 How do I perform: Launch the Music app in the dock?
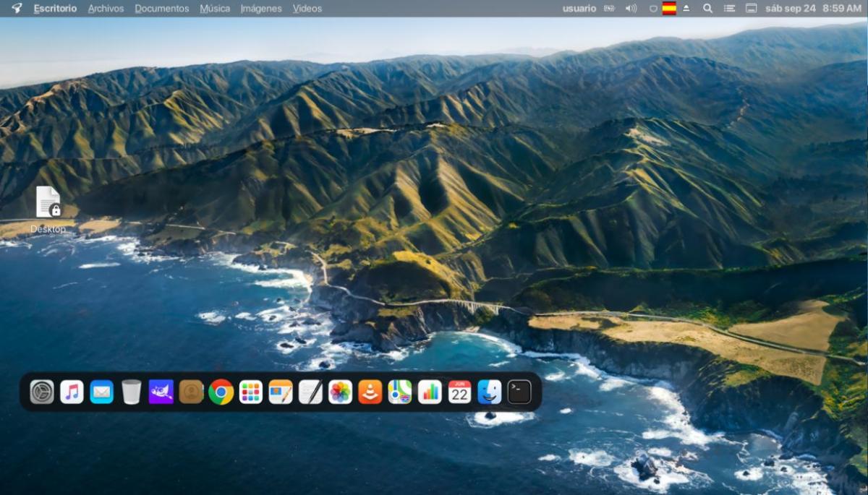tap(72, 392)
